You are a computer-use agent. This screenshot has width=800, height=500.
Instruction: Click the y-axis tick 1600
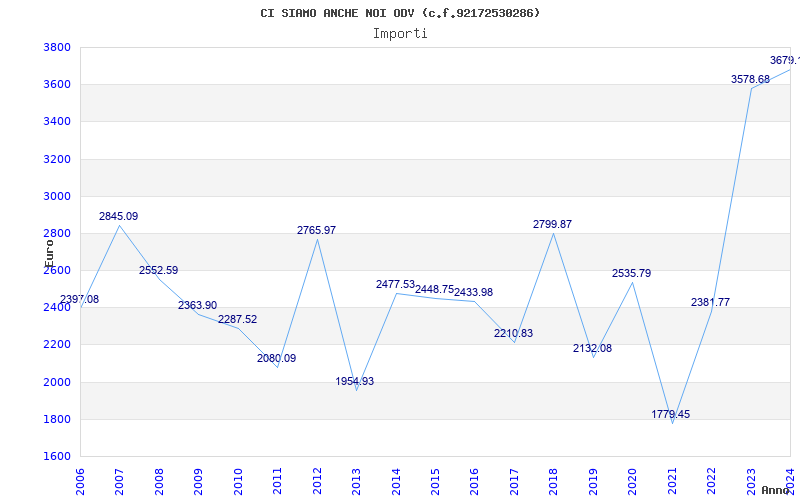click(x=57, y=457)
